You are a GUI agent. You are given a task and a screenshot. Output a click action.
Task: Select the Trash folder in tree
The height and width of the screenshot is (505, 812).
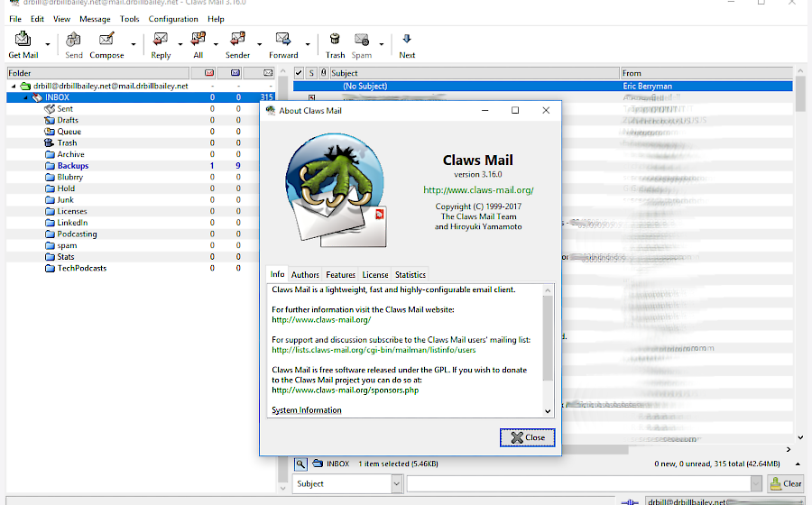click(67, 142)
